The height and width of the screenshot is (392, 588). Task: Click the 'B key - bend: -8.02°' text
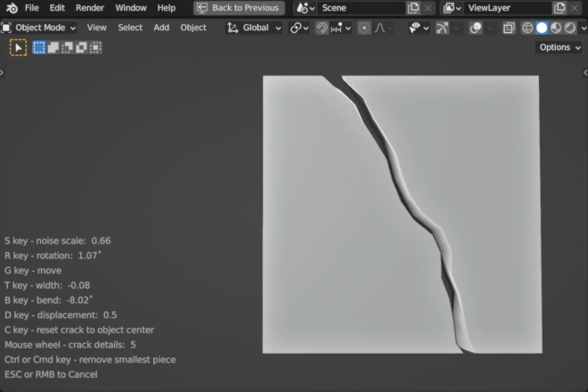48,300
